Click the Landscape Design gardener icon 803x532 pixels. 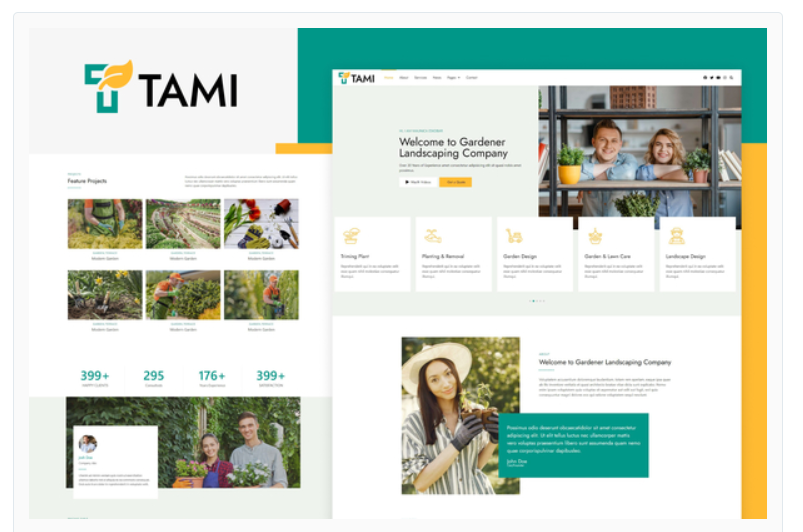click(676, 236)
